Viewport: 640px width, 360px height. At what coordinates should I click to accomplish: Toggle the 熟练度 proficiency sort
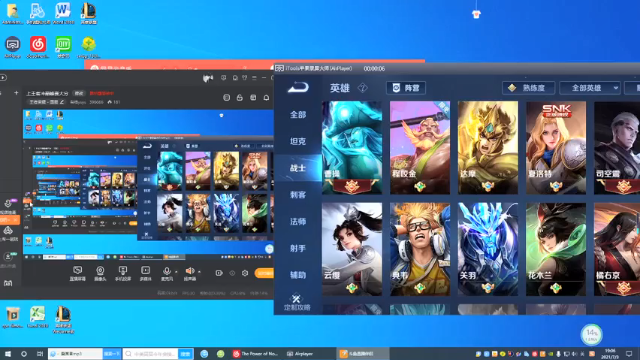coord(529,88)
